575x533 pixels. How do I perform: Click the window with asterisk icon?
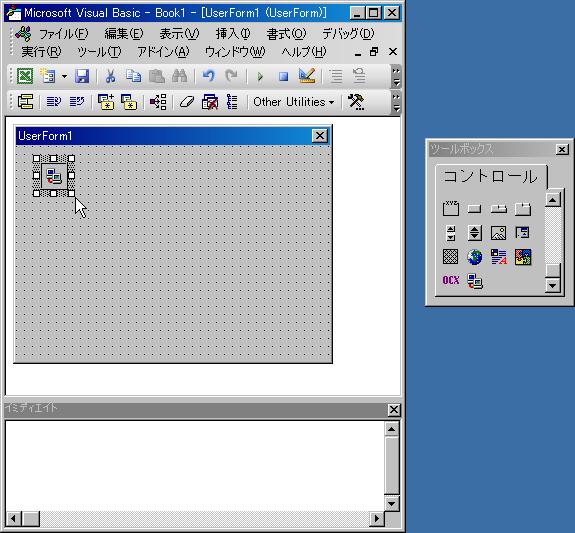click(129, 102)
